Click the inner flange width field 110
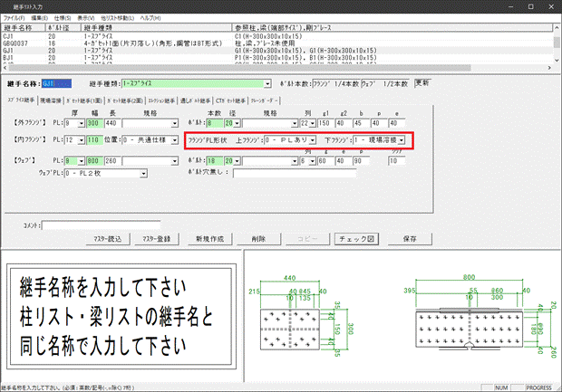The image size is (562, 392). click(x=94, y=140)
